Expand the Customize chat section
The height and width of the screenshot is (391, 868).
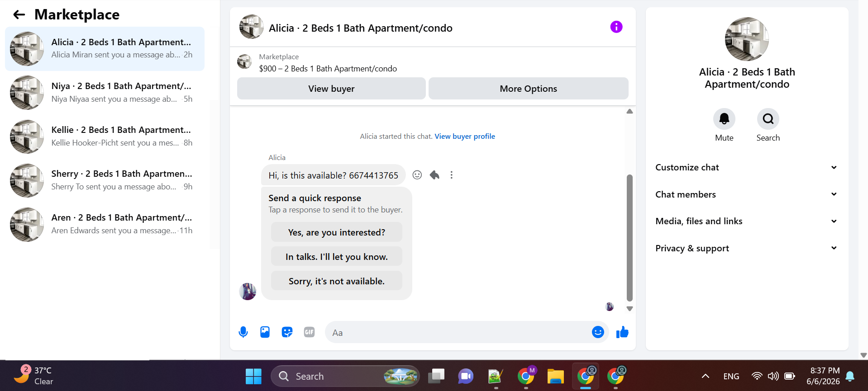(746, 167)
